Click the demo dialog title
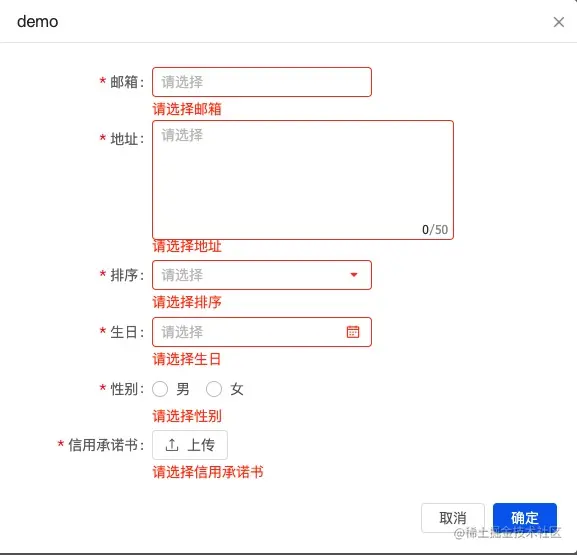 point(38,22)
